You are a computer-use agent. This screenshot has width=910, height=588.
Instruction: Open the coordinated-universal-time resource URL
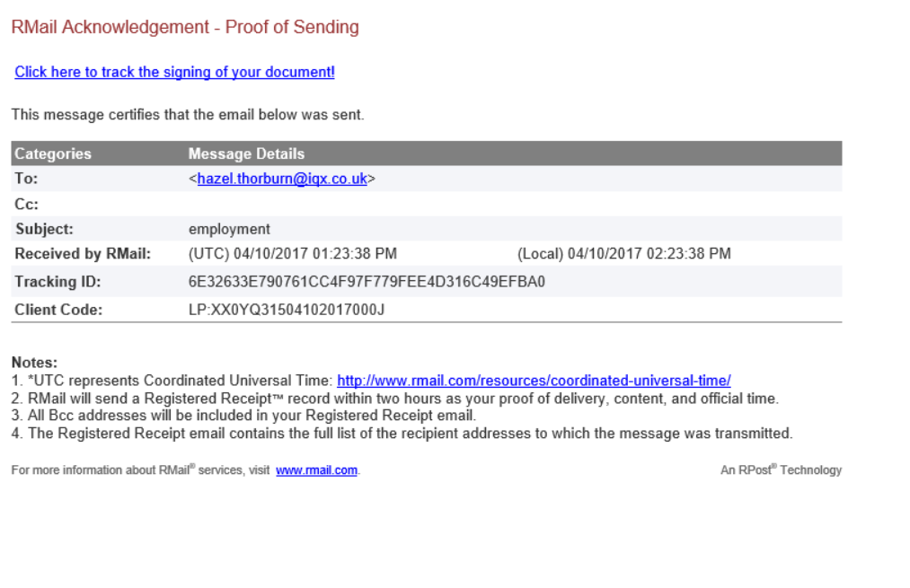coord(534,381)
